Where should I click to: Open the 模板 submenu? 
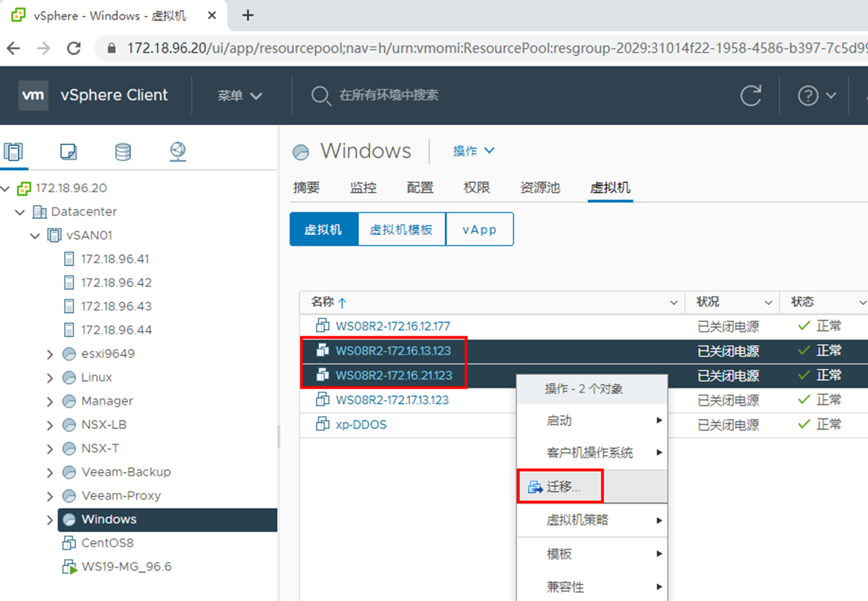[592, 554]
